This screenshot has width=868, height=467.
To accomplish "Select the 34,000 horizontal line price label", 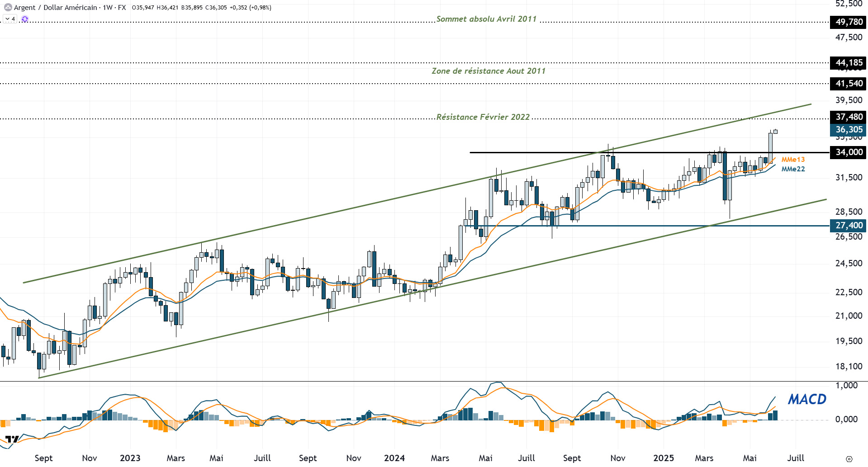I will (x=848, y=152).
